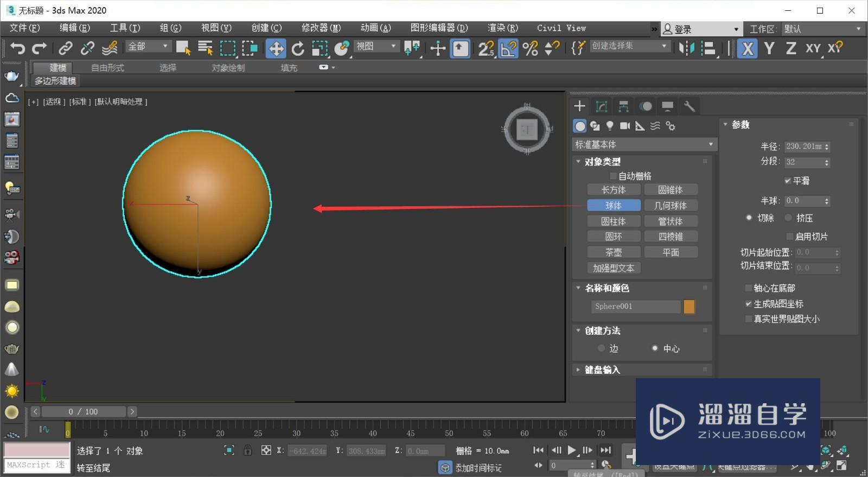This screenshot has height=477, width=868.
Task: Open the 全部 selection filter dropdown
Action: (x=149, y=47)
